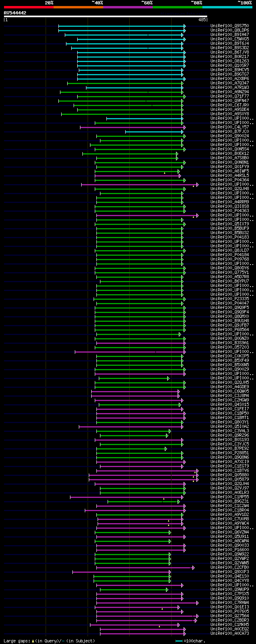
Task: Click the UniRef100_C0KIP5 label
Action: pos(230,356)
